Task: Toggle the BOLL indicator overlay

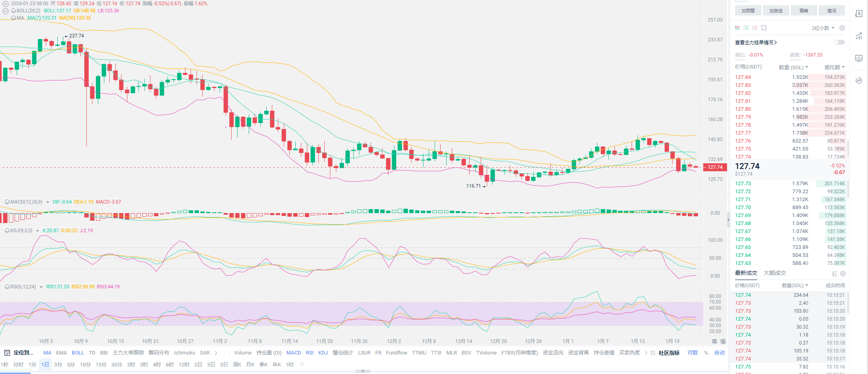Action: point(78,353)
